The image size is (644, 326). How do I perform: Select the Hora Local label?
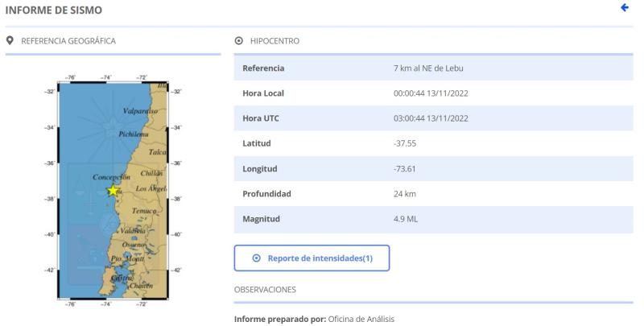263,93
